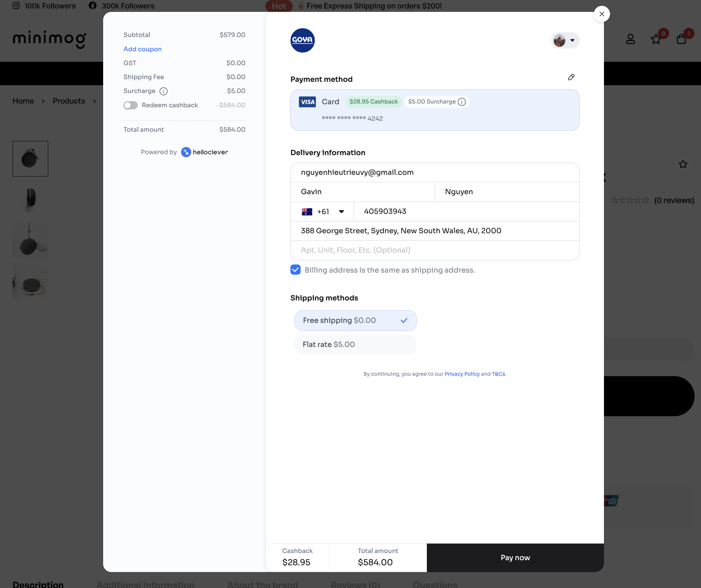Open the wishlist star icon in header
The height and width of the screenshot is (588, 701).
(x=656, y=39)
